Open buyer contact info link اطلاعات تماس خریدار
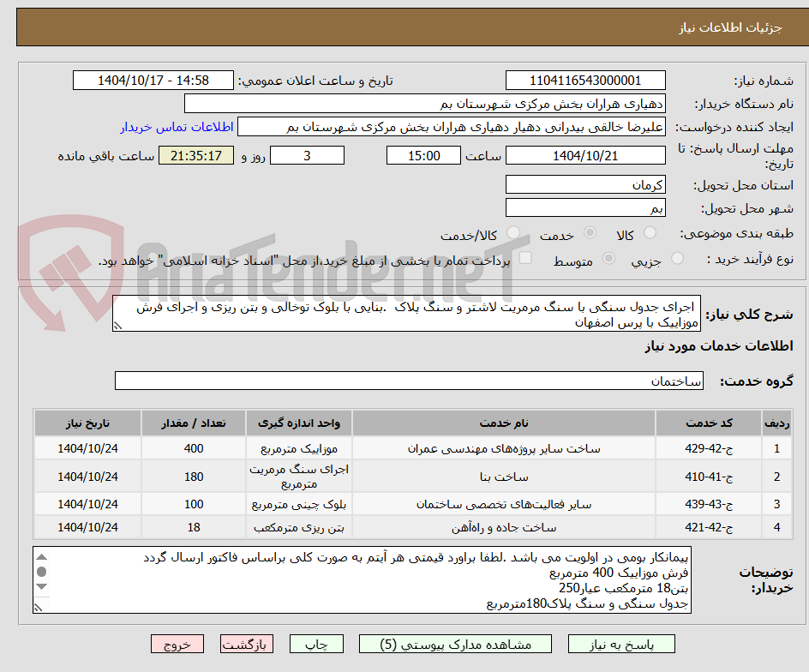This screenshot has width=809, height=672. (x=177, y=127)
